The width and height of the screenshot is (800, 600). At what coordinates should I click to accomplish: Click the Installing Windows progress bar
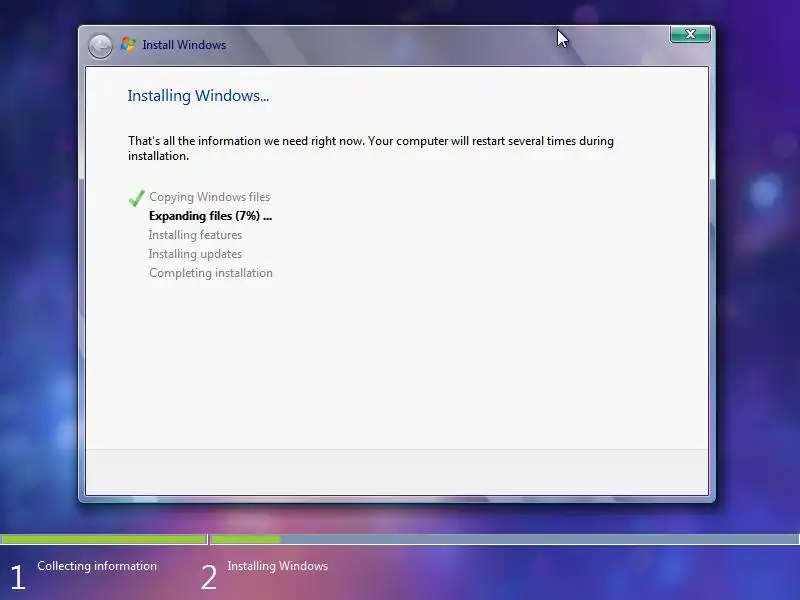[505, 539]
